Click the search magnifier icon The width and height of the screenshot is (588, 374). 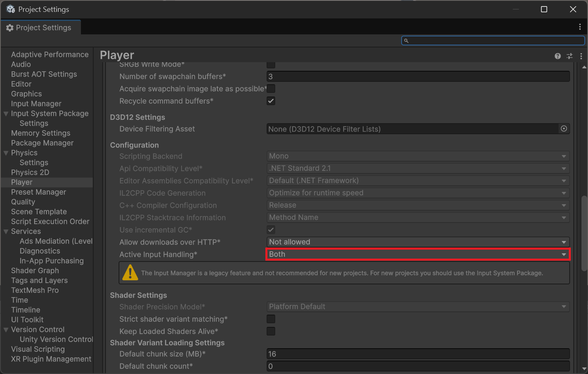pos(406,41)
